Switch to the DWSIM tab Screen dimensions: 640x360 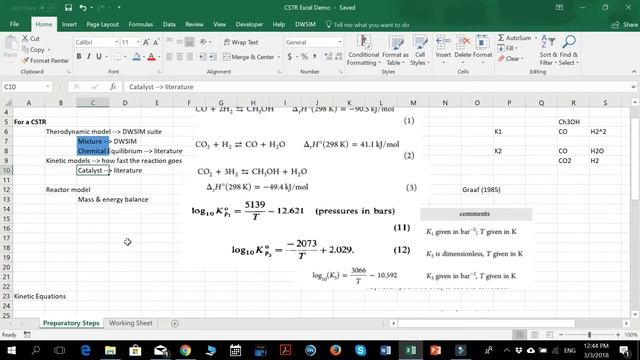click(305, 24)
